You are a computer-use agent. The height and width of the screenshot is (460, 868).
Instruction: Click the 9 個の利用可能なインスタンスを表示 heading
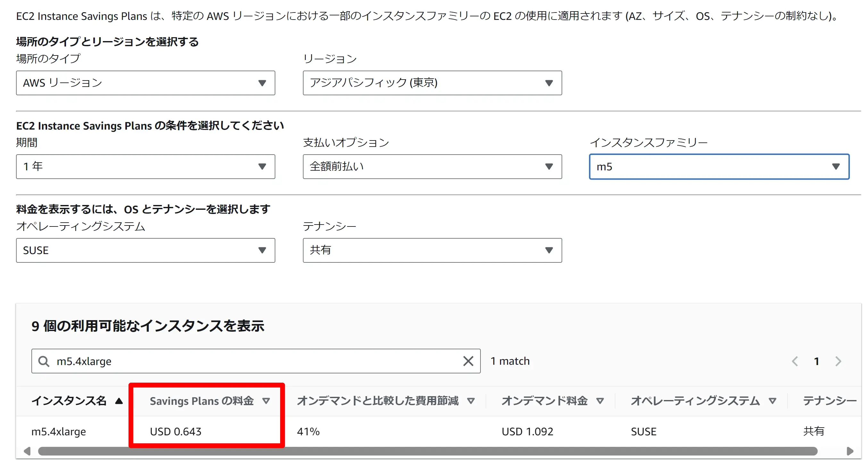click(x=147, y=326)
